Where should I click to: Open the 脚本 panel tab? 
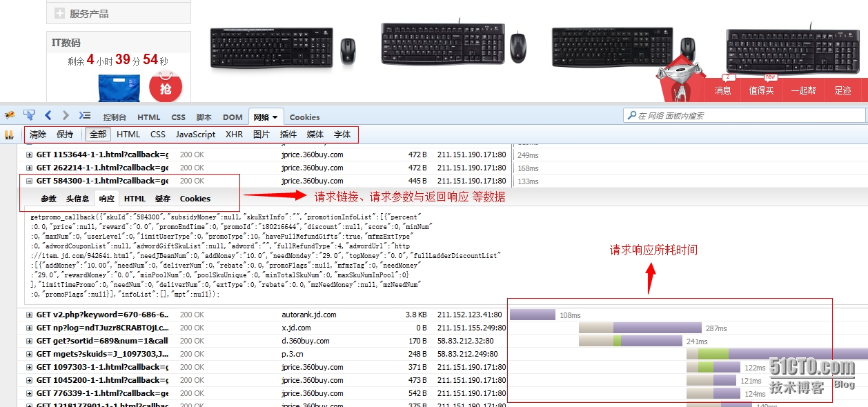coord(204,117)
